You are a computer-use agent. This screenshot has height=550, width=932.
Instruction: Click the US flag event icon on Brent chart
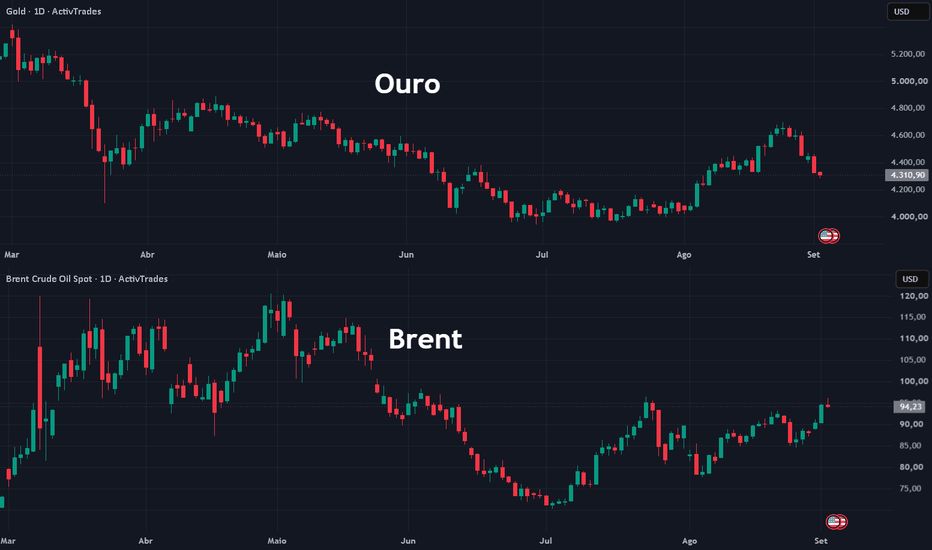pos(836,522)
